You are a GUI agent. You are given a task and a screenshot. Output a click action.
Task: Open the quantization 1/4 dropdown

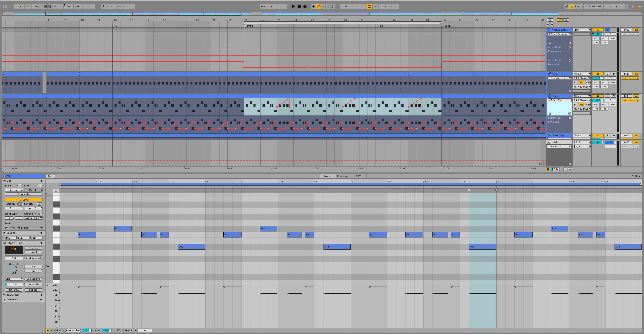90,7
